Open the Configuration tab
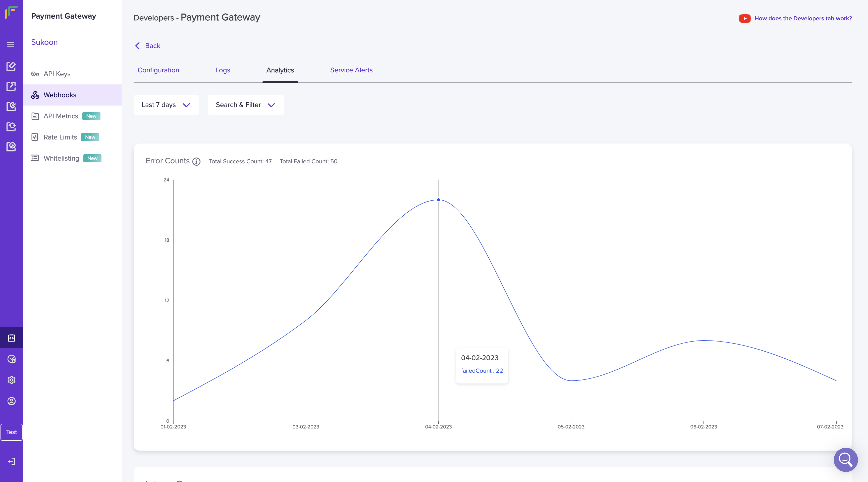868x482 pixels. (158, 70)
